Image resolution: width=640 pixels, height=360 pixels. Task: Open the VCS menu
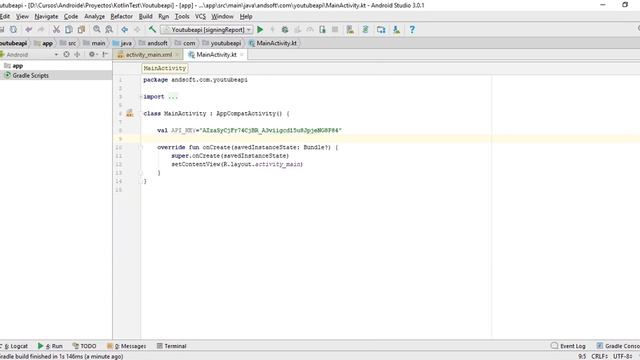[200, 16]
